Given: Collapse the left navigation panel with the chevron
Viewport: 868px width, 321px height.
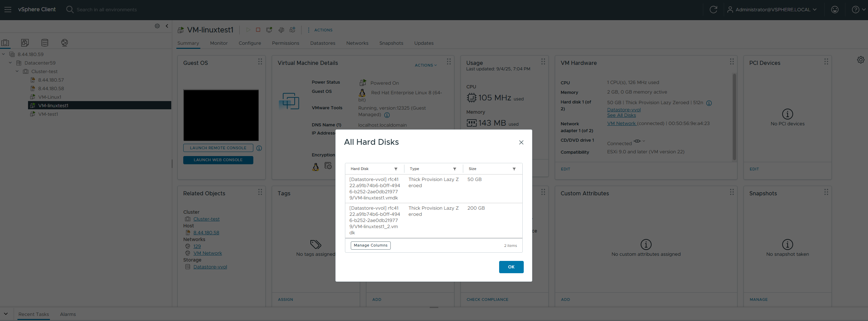Looking at the screenshot, I should tap(167, 26).
